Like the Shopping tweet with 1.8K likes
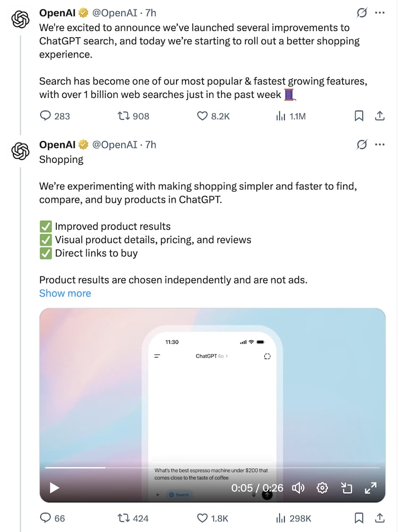399x532 pixels. (x=202, y=518)
